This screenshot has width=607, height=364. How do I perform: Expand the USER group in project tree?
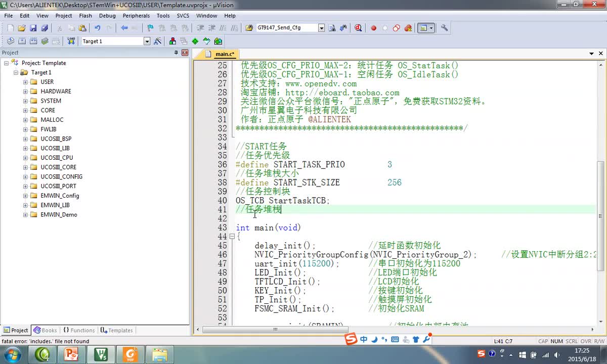pos(25,82)
